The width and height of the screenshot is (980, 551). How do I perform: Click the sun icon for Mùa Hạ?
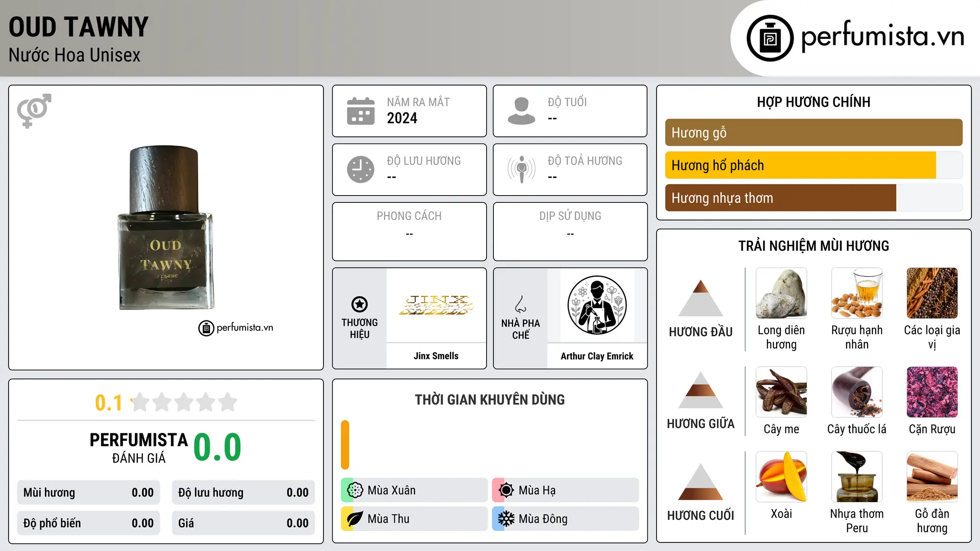pyautogui.click(x=506, y=490)
